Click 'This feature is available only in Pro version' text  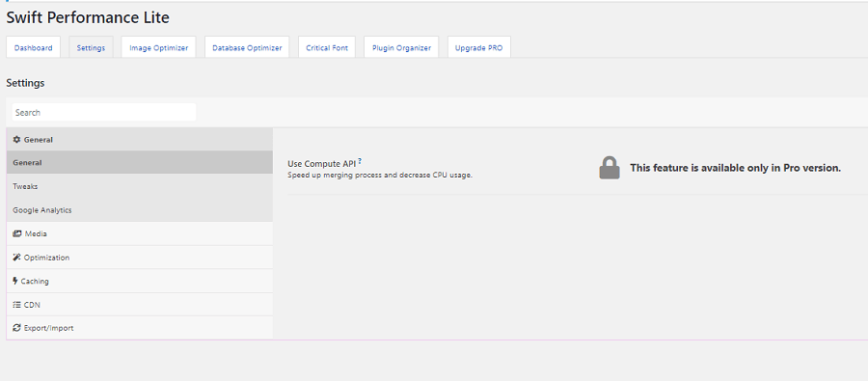(x=735, y=168)
